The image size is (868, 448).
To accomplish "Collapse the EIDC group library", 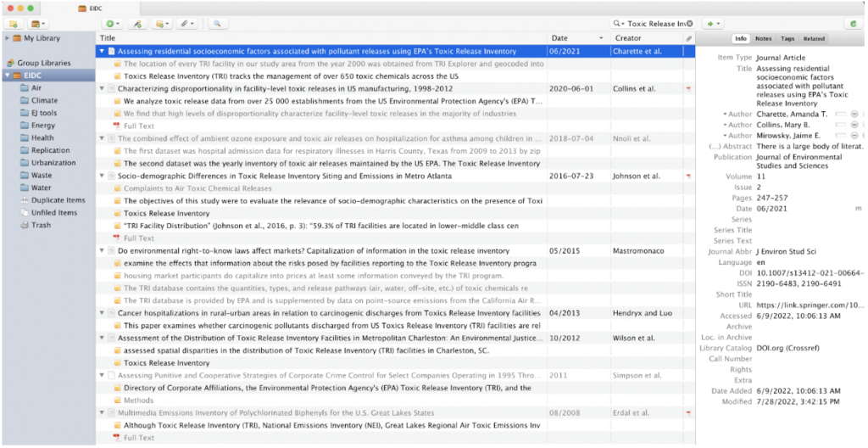I will 8,76.
